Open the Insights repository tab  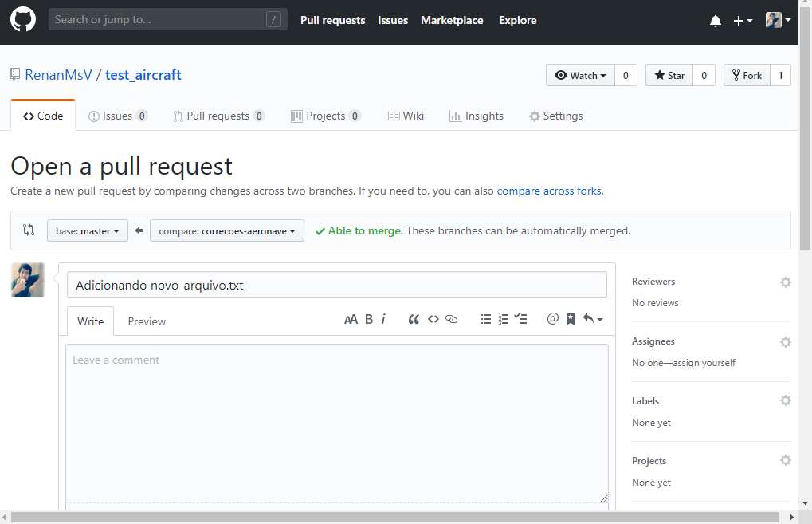477,116
